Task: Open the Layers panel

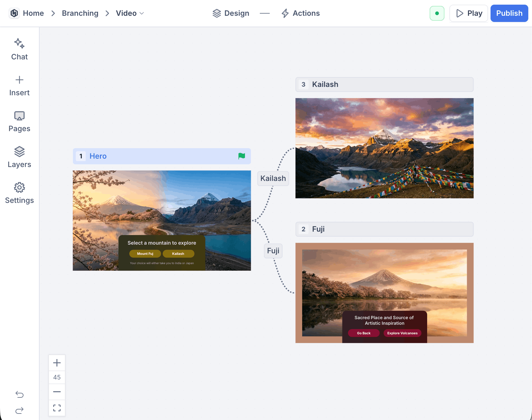Action: click(x=19, y=158)
